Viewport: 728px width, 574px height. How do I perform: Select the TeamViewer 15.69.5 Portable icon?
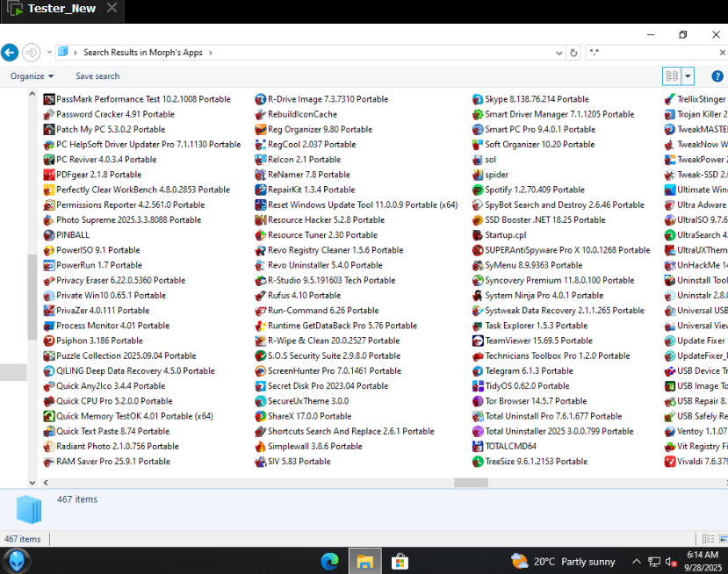(x=478, y=341)
